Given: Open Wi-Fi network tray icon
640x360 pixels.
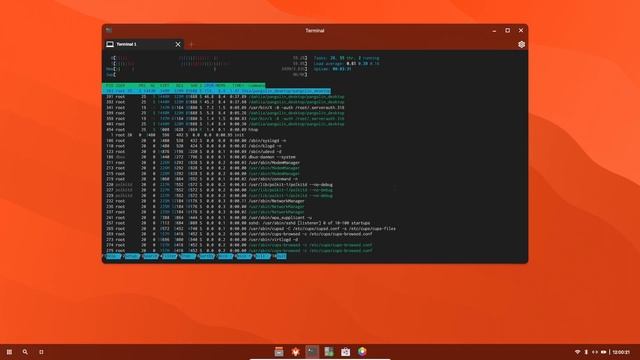Looking at the screenshot, I should pyautogui.click(x=577, y=352).
